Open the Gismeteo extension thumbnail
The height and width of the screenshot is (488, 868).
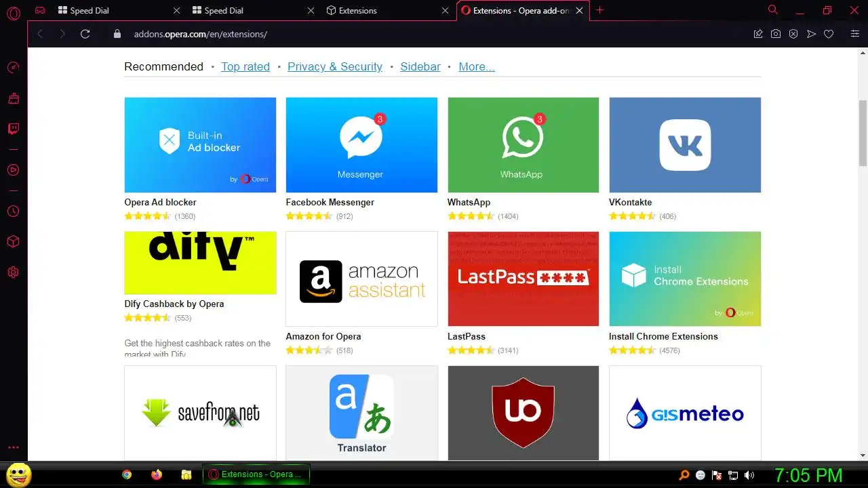tap(685, 413)
